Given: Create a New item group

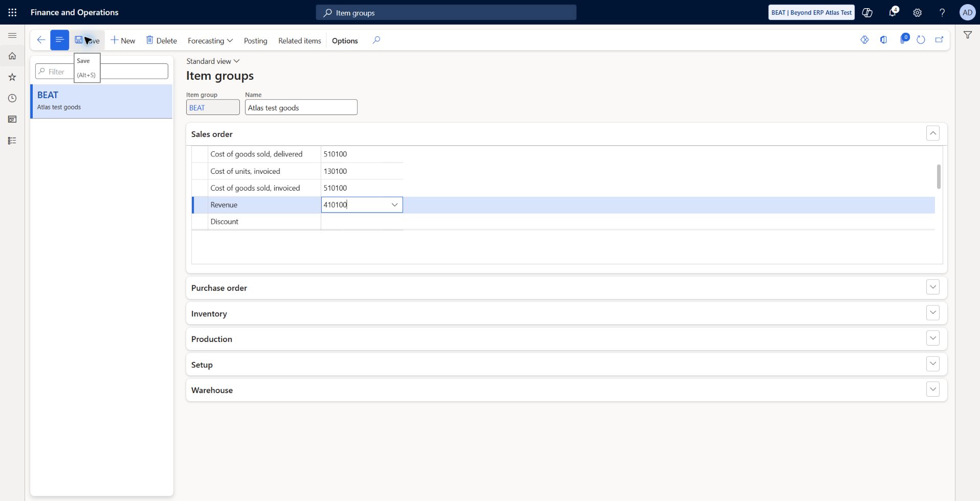Looking at the screenshot, I should 123,40.
